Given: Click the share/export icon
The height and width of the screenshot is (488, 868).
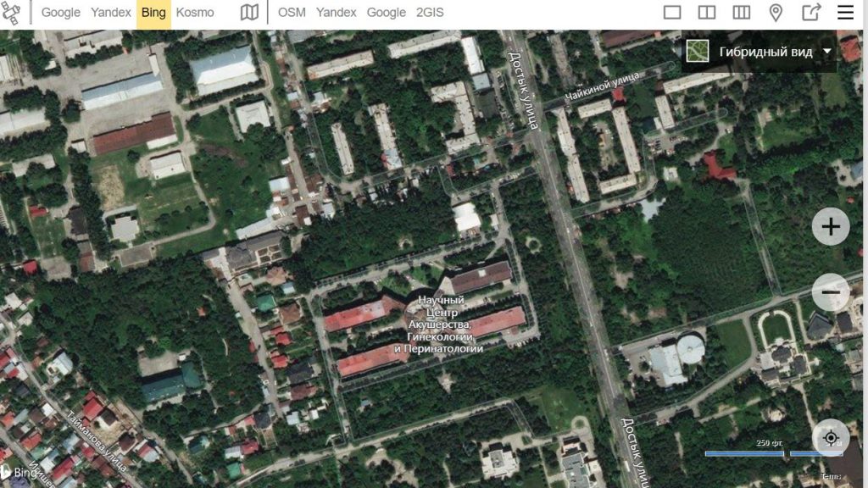Looking at the screenshot, I should (x=811, y=12).
